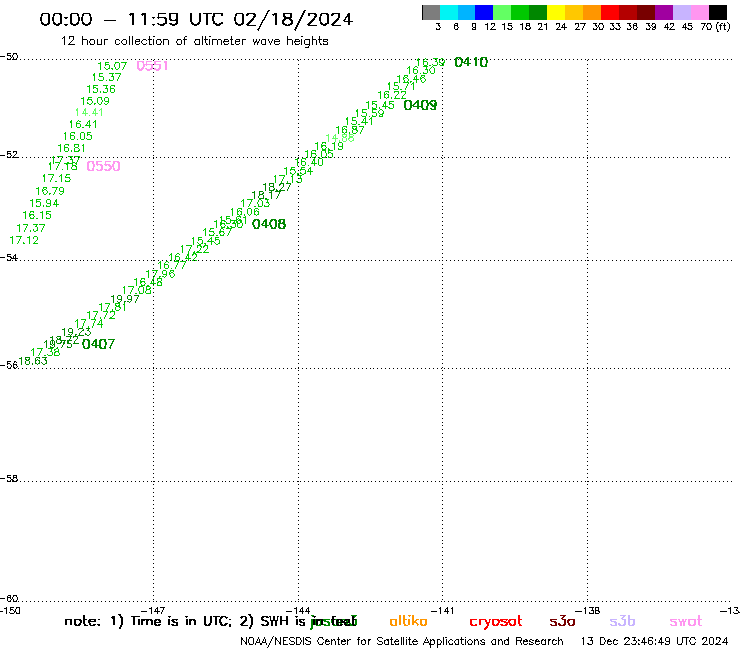This screenshot has height=650, width=740.
Task: Click the NOAA/NESDIS Center credit text
Action: [402, 642]
